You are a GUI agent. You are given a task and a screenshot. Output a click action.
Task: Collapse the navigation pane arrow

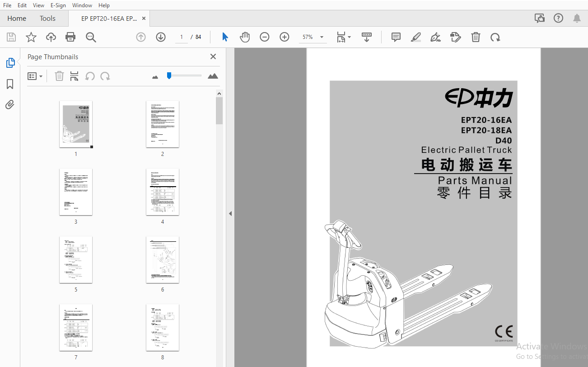click(230, 213)
